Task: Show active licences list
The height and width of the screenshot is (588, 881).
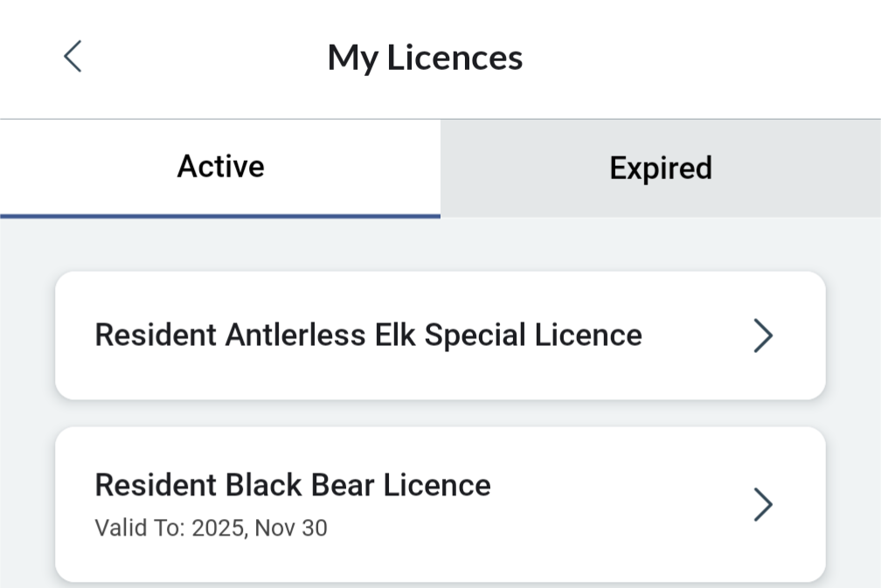Action: click(x=220, y=167)
